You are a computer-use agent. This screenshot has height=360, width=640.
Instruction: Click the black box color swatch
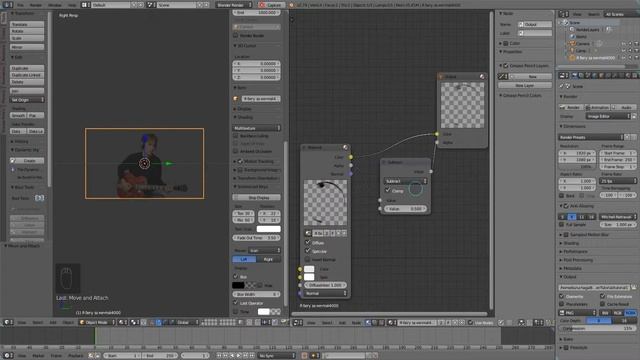238,285
